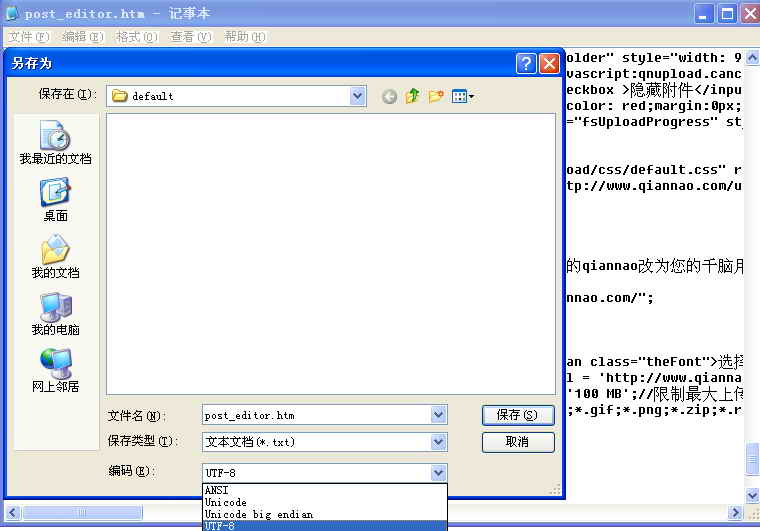Minimize the Notepad window
This screenshot has width=760, height=531.
[x=704, y=13]
